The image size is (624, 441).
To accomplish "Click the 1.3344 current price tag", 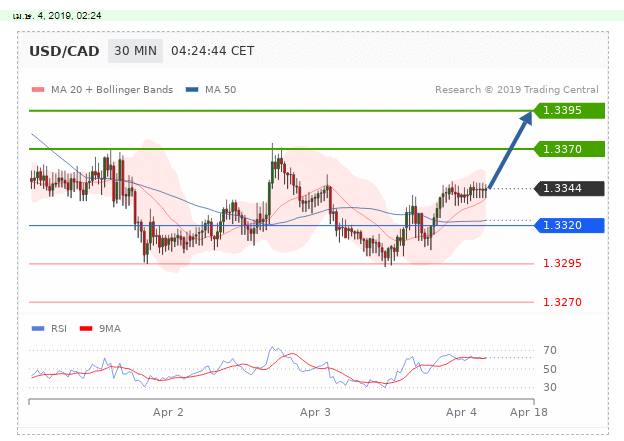I will (x=569, y=188).
